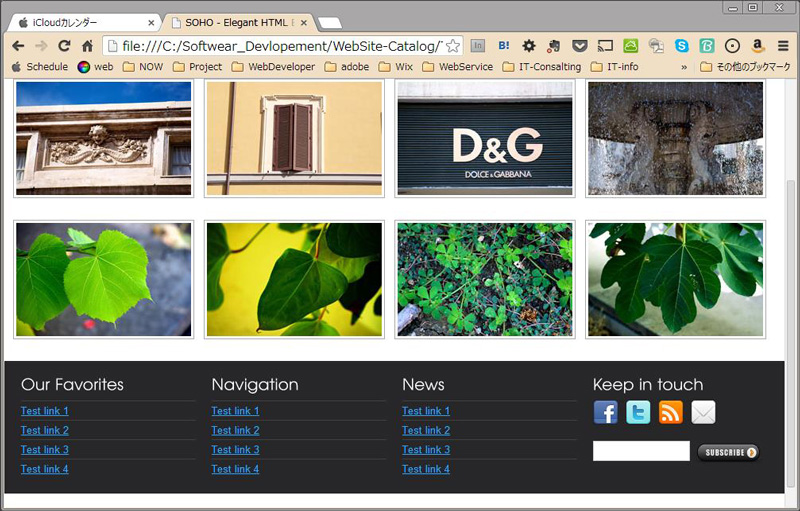This screenshot has height=511, width=800.
Task: Click the orange RSS feed icon
Action: (671, 412)
